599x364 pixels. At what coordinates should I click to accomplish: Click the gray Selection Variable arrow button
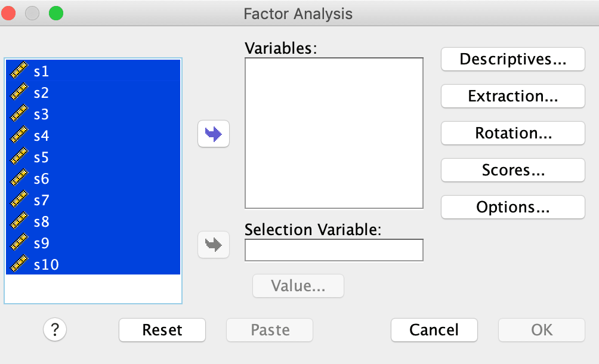coord(213,245)
